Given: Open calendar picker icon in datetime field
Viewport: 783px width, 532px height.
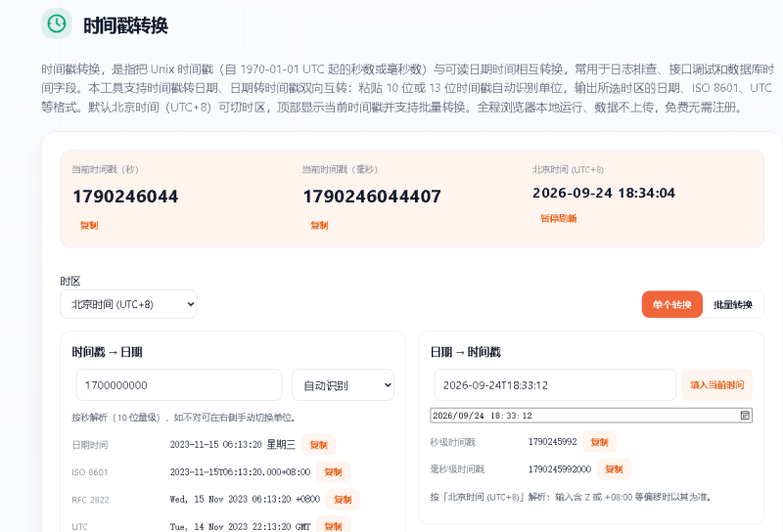Looking at the screenshot, I should (x=745, y=416).
